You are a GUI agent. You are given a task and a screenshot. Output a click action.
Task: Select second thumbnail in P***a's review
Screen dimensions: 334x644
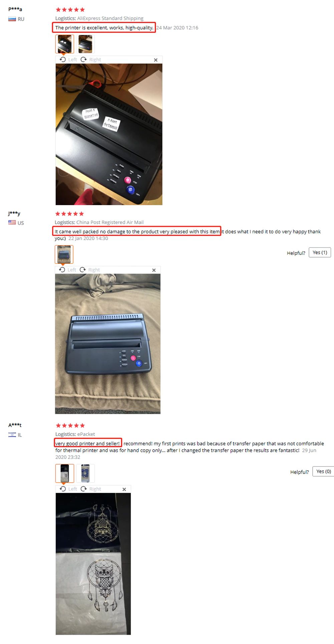tap(85, 44)
